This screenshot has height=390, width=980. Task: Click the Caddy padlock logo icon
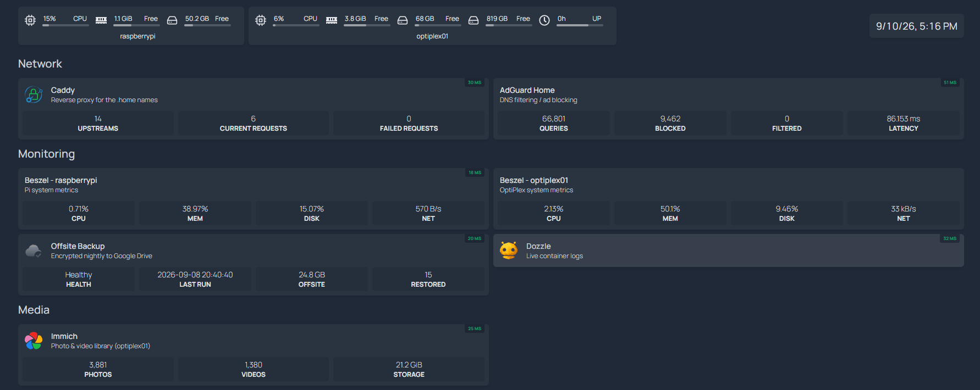(34, 94)
